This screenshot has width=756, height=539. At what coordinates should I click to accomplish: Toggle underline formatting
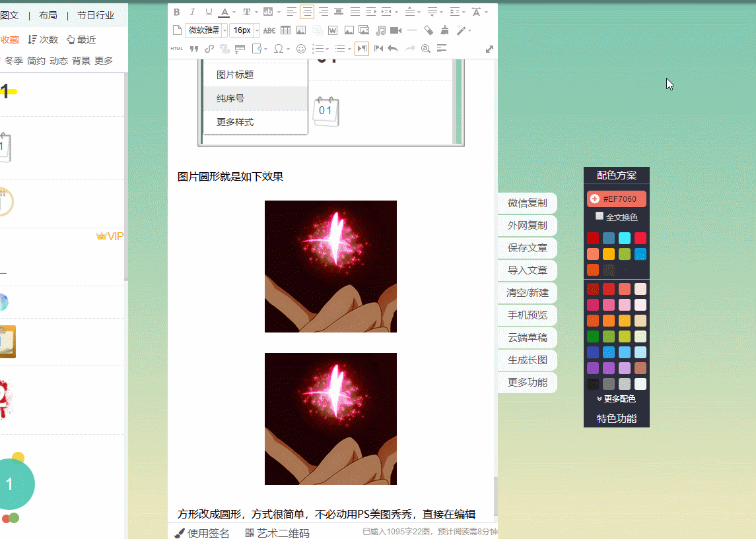click(208, 12)
